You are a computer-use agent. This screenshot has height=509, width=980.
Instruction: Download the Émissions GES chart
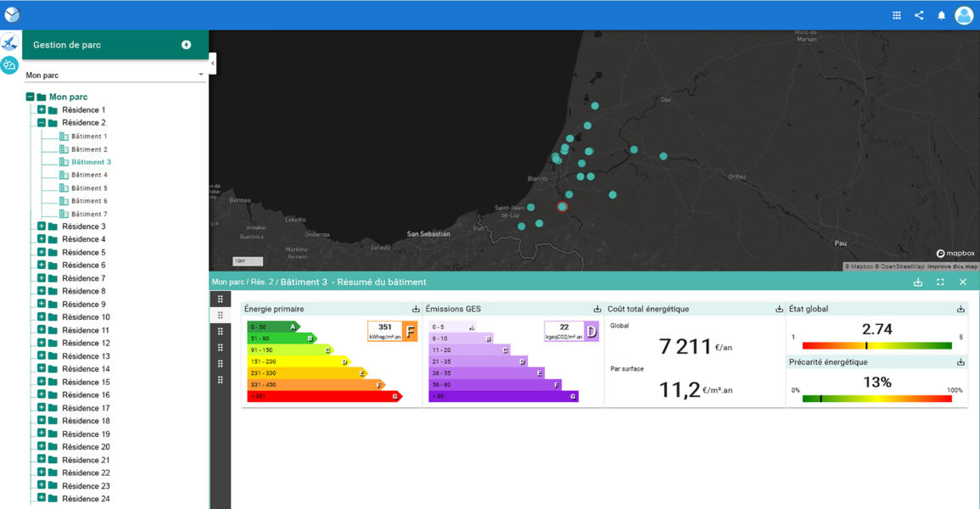coord(596,309)
